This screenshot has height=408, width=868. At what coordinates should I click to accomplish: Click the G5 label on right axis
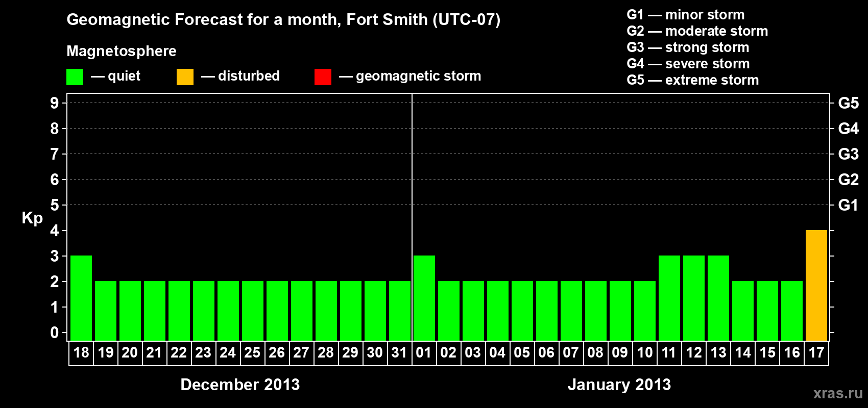[849, 103]
